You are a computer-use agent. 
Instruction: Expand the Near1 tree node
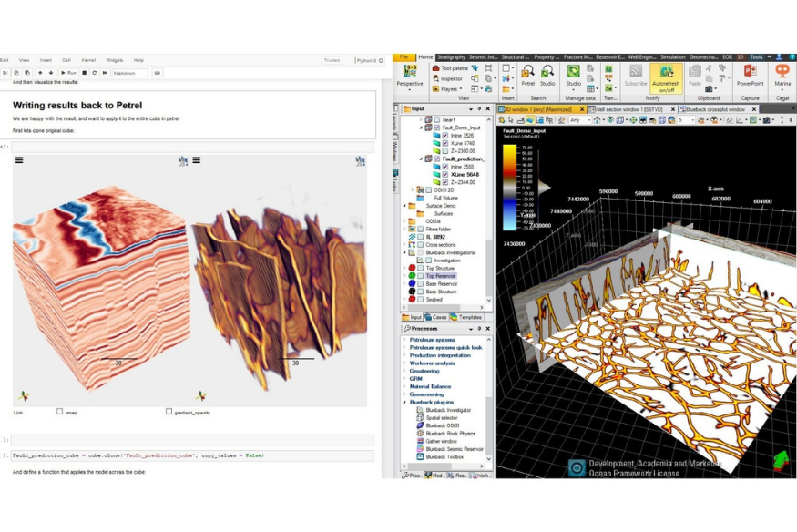[421, 120]
